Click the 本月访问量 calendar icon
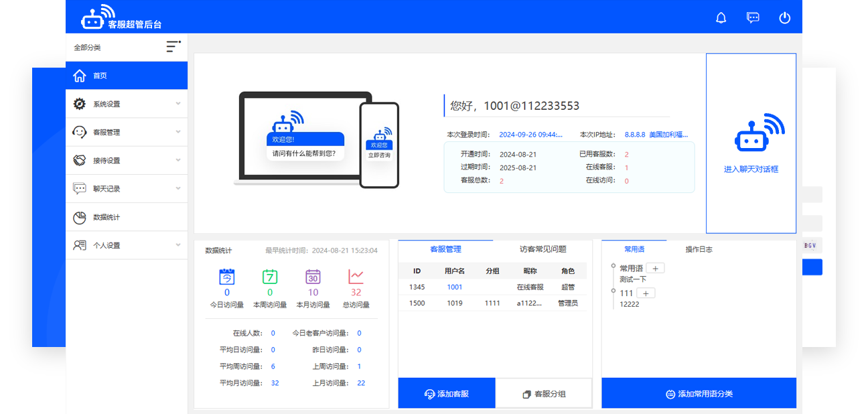 313,277
